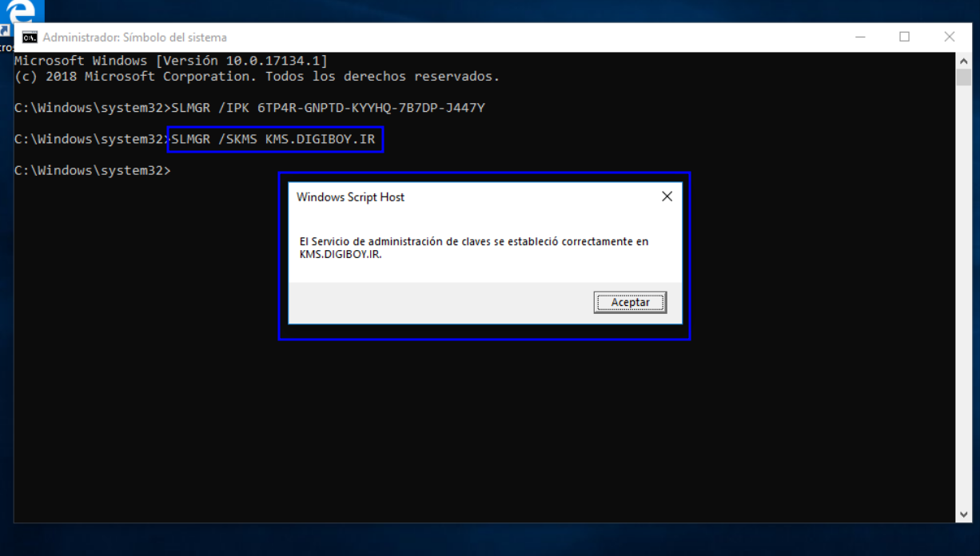The width and height of the screenshot is (980, 556).
Task: Click the Microsoft Corporation copyright line
Action: [257, 77]
